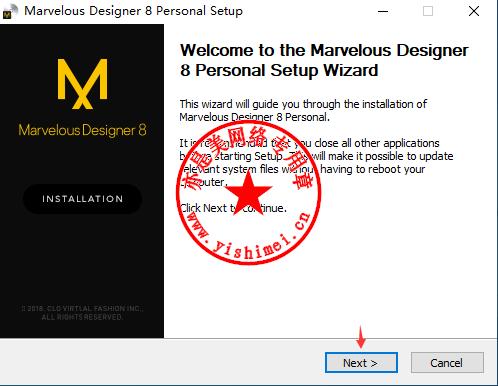Image resolution: width=498 pixels, height=386 pixels.
Task: Click the installer icon in title bar
Action: 10,11
